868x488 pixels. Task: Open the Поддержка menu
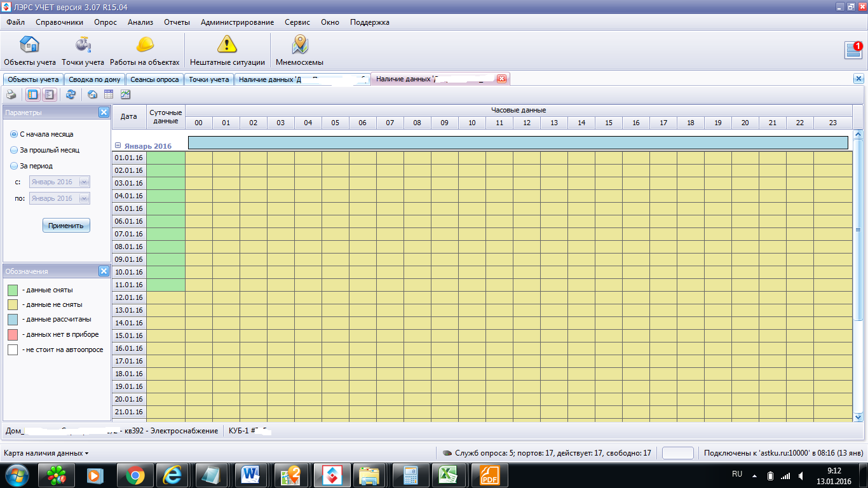click(x=370, y=22)
